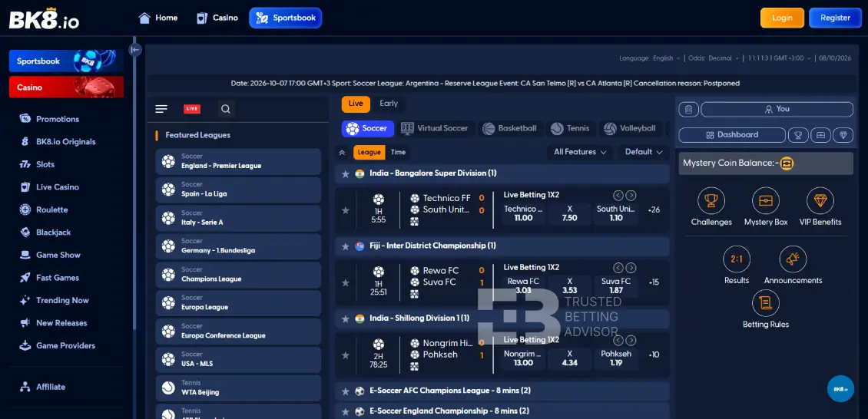Switch to the Early tab
This screenshot has width=868, height=419.
click(x=389, y=104)
